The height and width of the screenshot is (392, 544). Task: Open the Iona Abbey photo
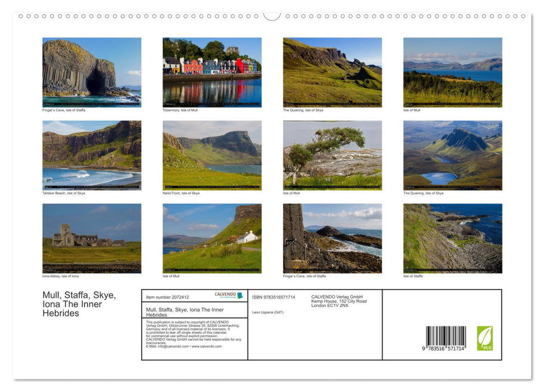coord(91,237)
